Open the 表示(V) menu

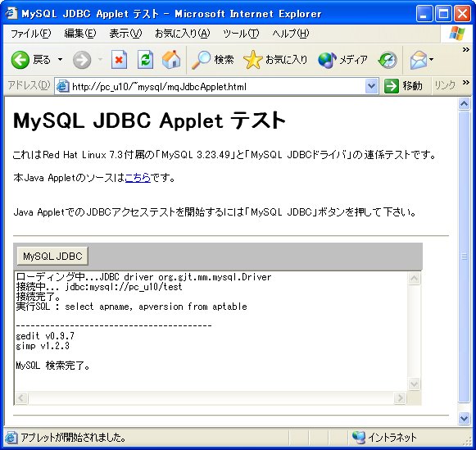(125, 34)
